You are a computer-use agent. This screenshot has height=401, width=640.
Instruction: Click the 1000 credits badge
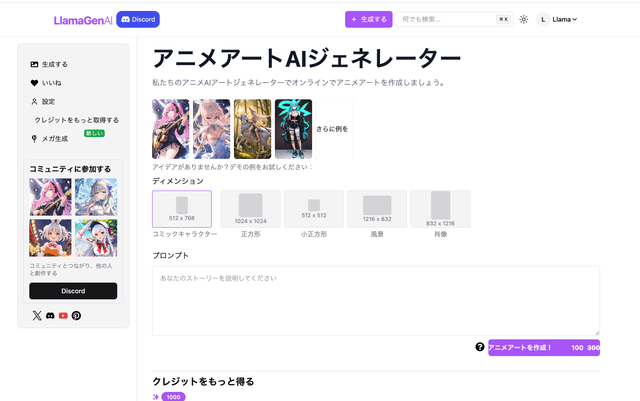tap(173, 397)
